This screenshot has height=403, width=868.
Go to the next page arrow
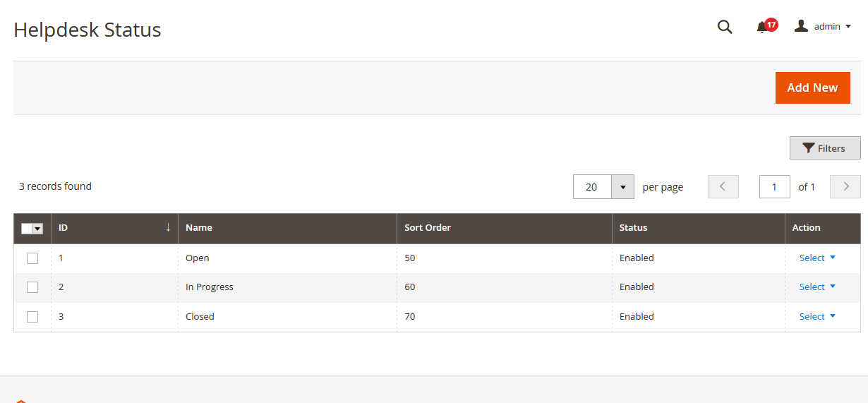(845, 186)
